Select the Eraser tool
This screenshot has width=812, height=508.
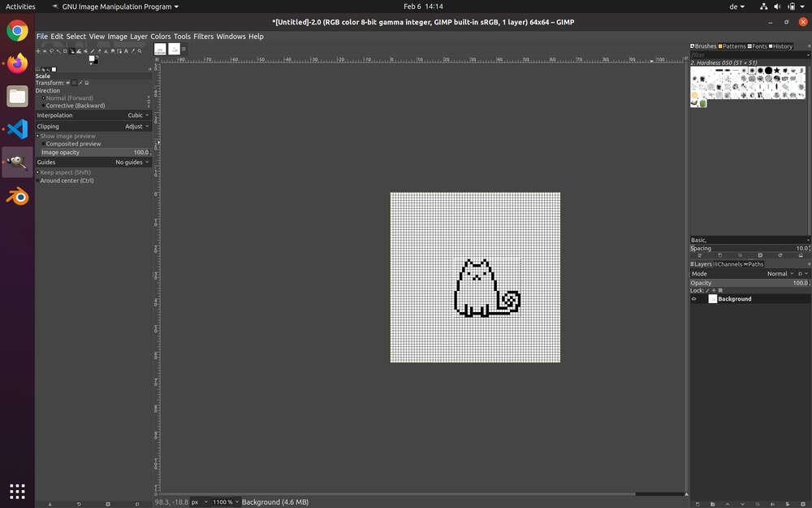pyautogui.click(x=99, y=50)
